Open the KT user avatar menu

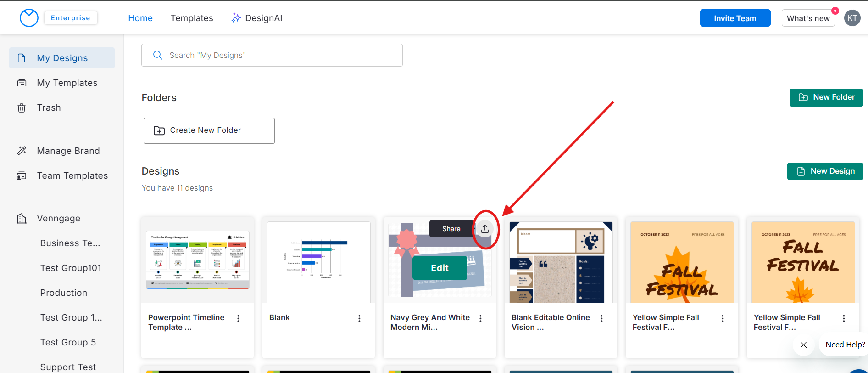click(x=852, y=18)
